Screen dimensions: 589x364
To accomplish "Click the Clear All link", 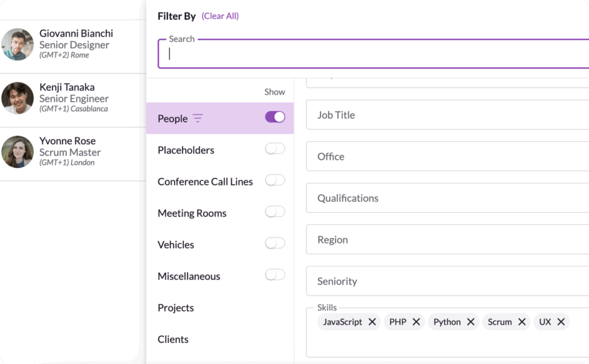I will pyautogui.click(x=220, y=16).
